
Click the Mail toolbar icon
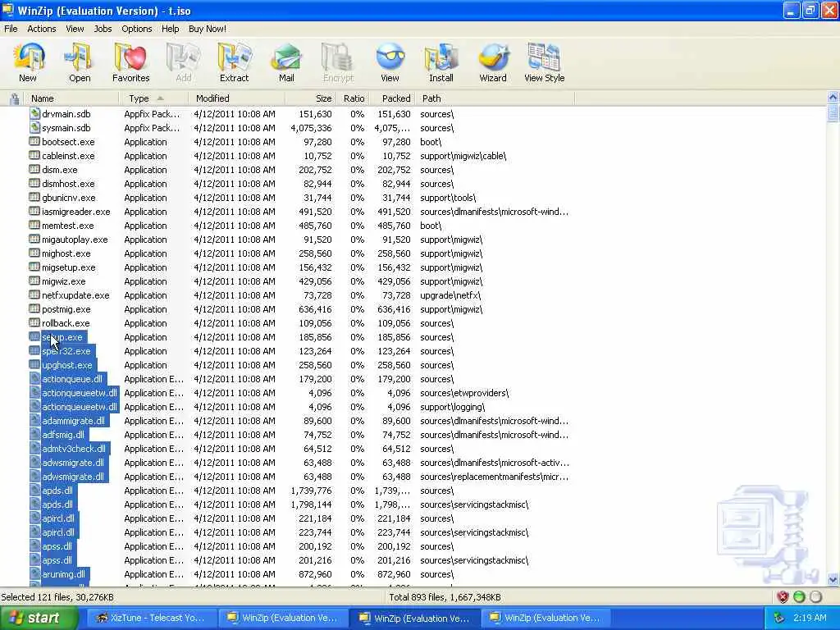coord(286,57)
